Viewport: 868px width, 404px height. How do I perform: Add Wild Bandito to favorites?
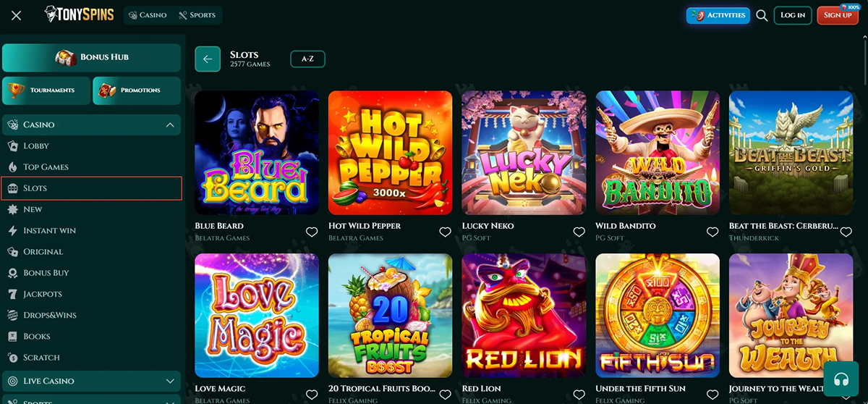pyautogui.click(x=712, y=232)
